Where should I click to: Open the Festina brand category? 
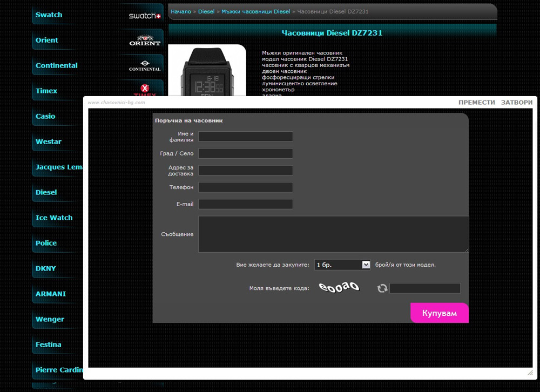coord(49,344)
